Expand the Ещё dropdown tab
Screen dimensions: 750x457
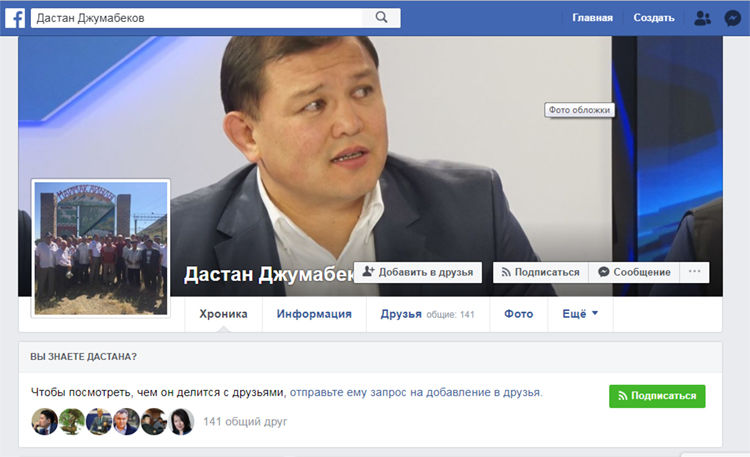click(580, 314)
